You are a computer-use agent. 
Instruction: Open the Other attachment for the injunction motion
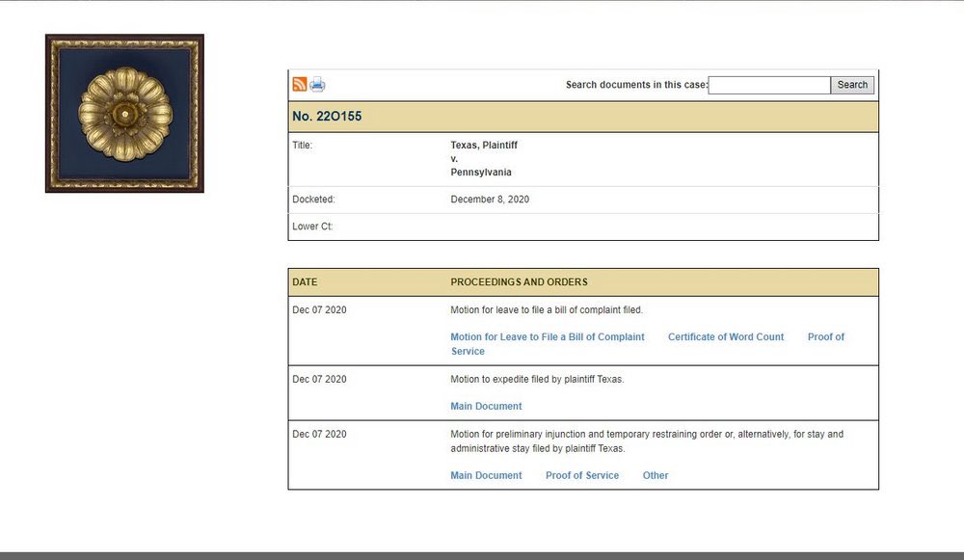[656, 475]
